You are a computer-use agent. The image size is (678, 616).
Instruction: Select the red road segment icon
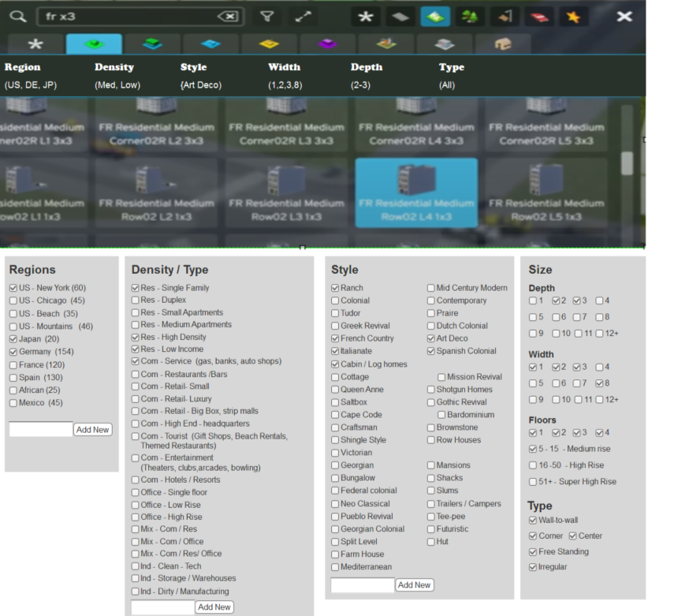[538, 17]
